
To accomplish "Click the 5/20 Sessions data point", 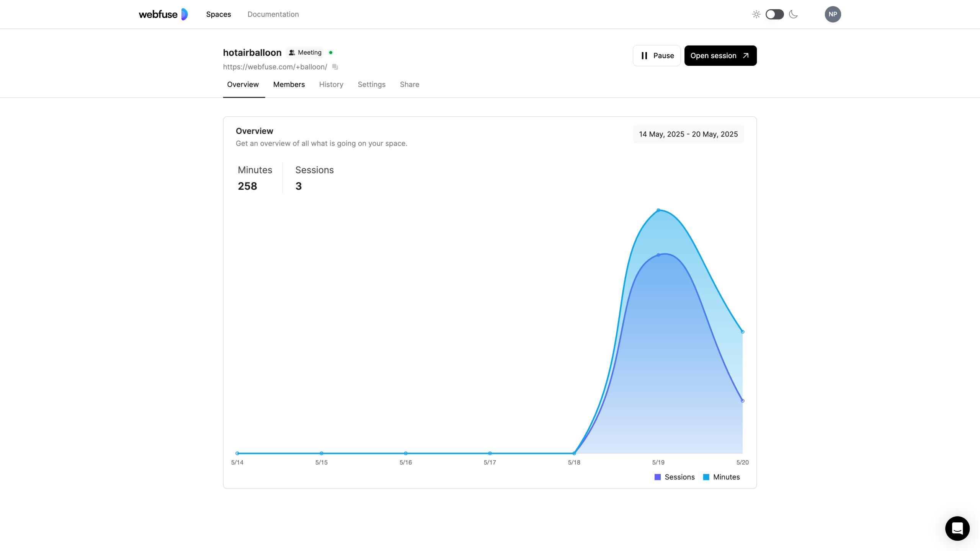I will tap(742, 401).
